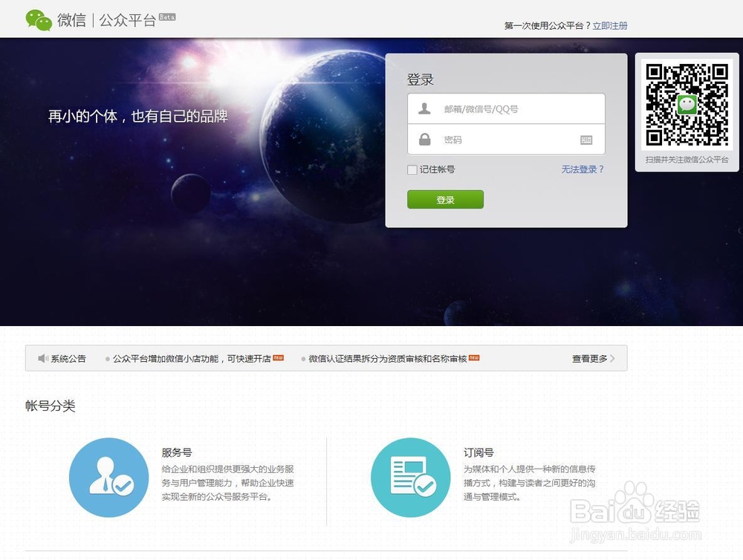The width and height of the screenshot is (743, 560).
Task: Open the virtual keyboard icon in the password field
Action: [586, 140]
